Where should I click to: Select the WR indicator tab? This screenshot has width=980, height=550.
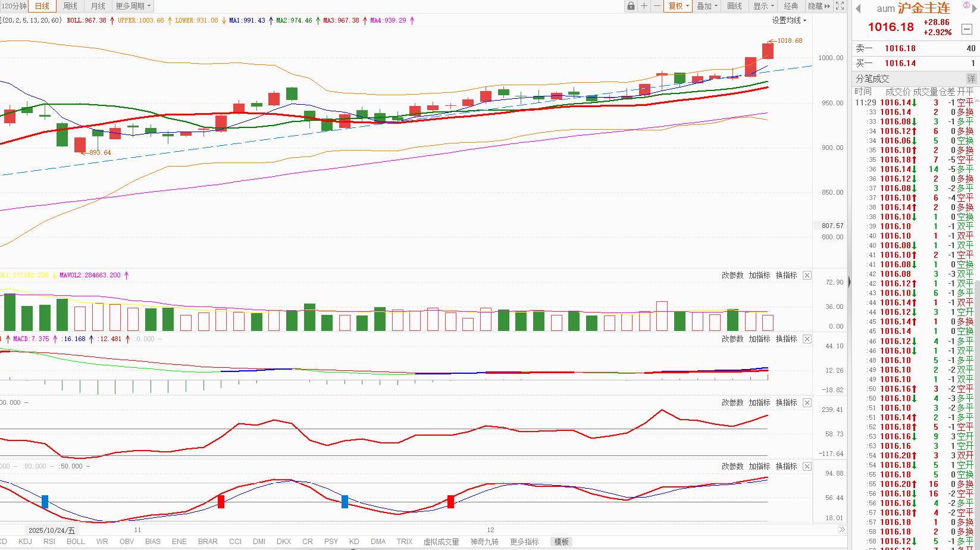tap(102, 542)
